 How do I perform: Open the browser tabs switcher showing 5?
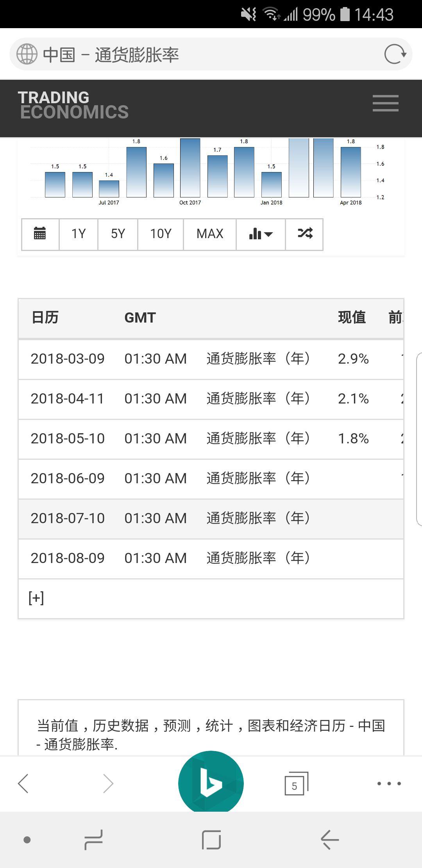[x=296, y=783]
